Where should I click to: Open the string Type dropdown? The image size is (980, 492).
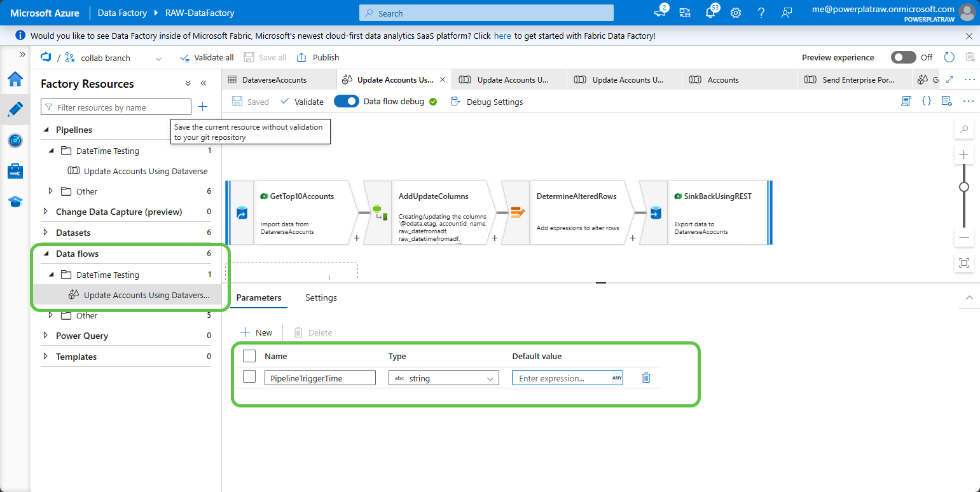click(x=444, y=378)
